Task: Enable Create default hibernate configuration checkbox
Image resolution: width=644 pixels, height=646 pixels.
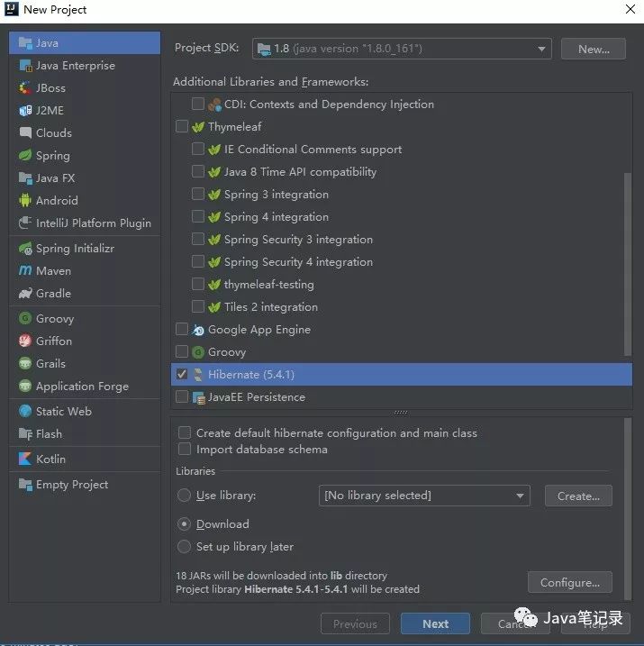Action: pos(185,432)
